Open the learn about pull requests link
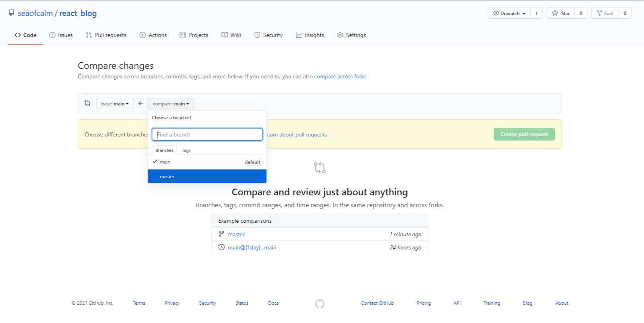 click(297, 134)
